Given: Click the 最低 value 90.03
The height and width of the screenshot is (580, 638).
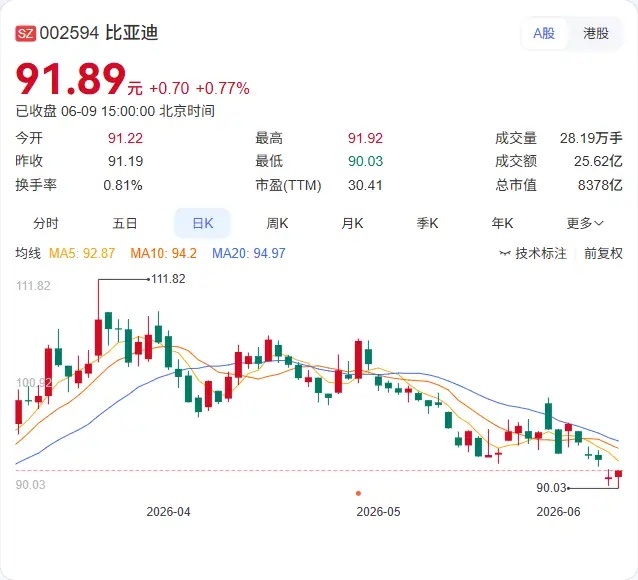Looking at the screenshot, I should click(x=365, y=161).
